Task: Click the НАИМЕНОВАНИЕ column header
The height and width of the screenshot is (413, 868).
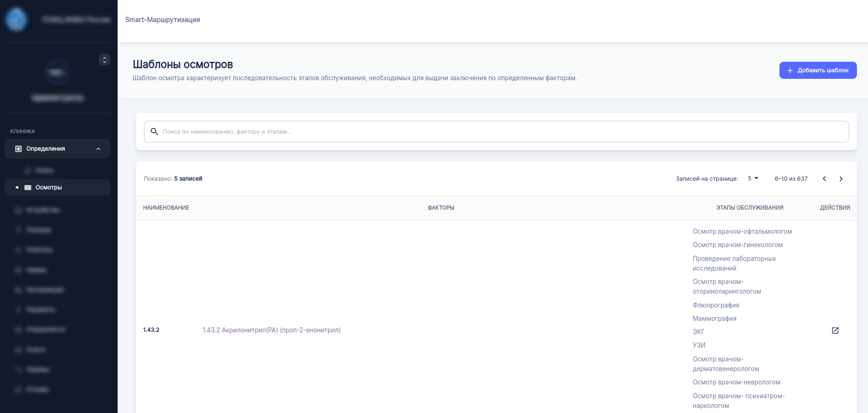Action: tap(166, 208)
